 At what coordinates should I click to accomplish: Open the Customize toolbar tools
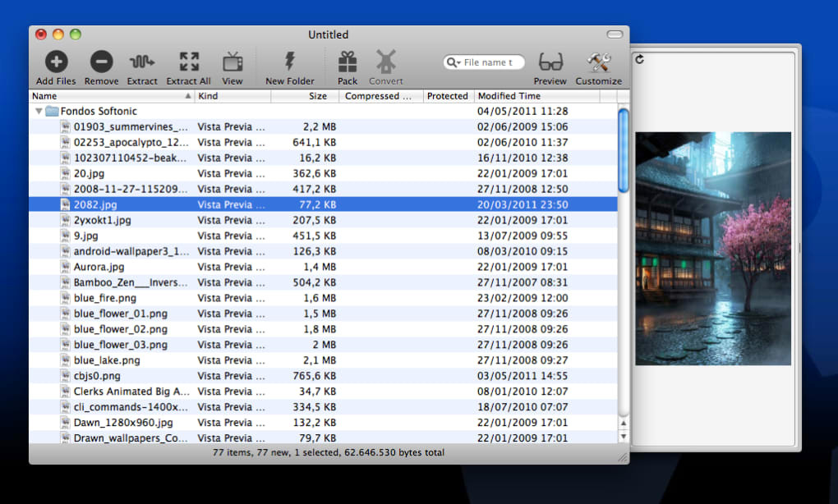pos(599,62)
